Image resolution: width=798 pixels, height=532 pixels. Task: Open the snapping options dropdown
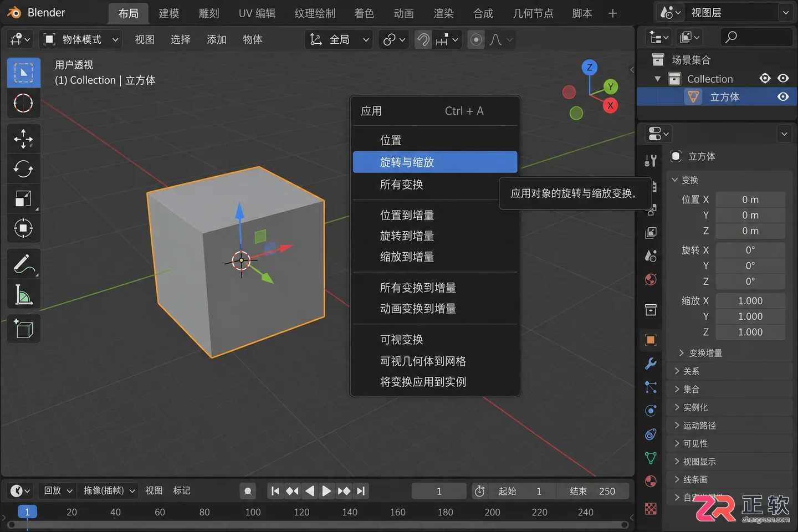(447, 39)
